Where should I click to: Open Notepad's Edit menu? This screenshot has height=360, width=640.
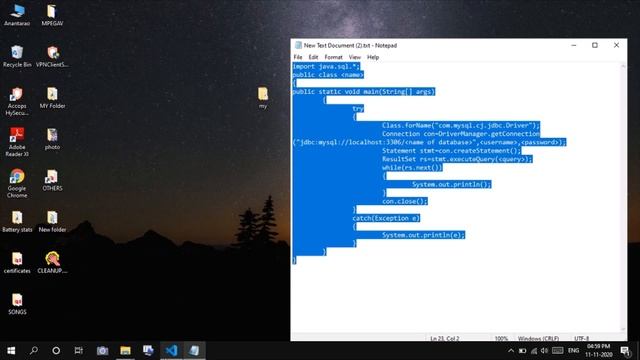coord(313,57)
